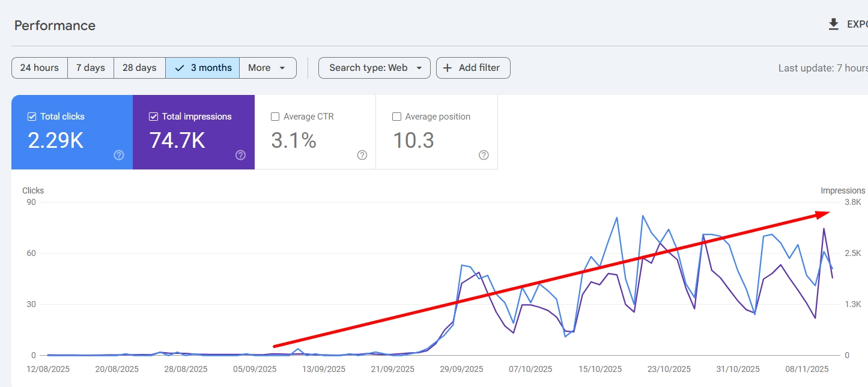Click the 60 clicks axis label
This screenshot has height=387, width=868.
pos(31,254)
